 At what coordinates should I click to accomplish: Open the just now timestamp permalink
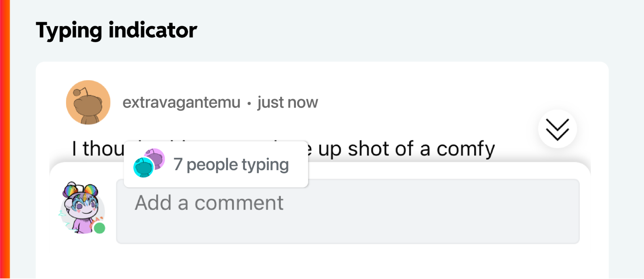(287, 102)
